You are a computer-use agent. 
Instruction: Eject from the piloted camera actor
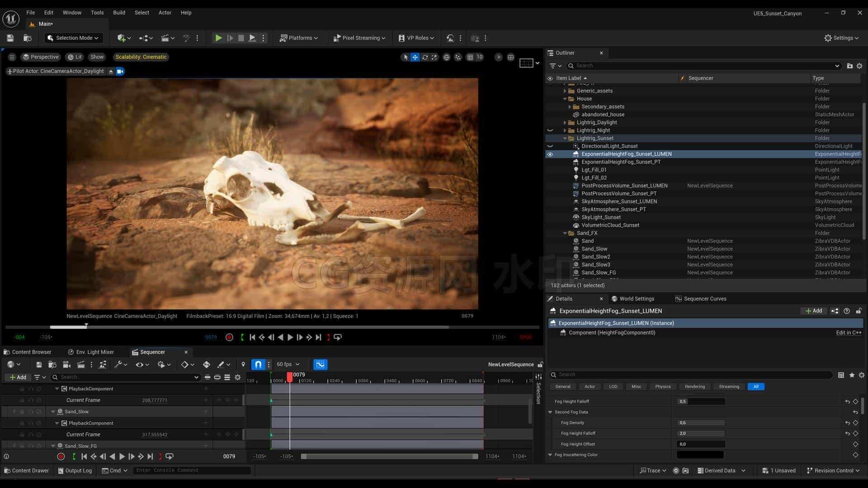111,71
